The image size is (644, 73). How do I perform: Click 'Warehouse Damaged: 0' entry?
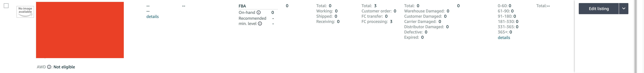pyautogui.click(x=427, y=11)
